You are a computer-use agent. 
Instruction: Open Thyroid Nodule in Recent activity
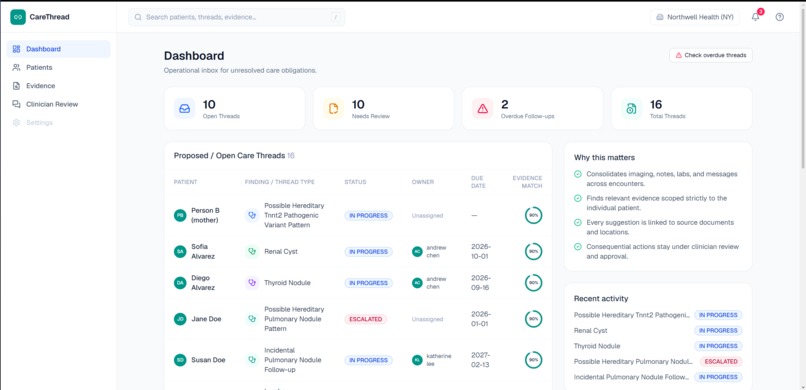[x=597, y=346]
